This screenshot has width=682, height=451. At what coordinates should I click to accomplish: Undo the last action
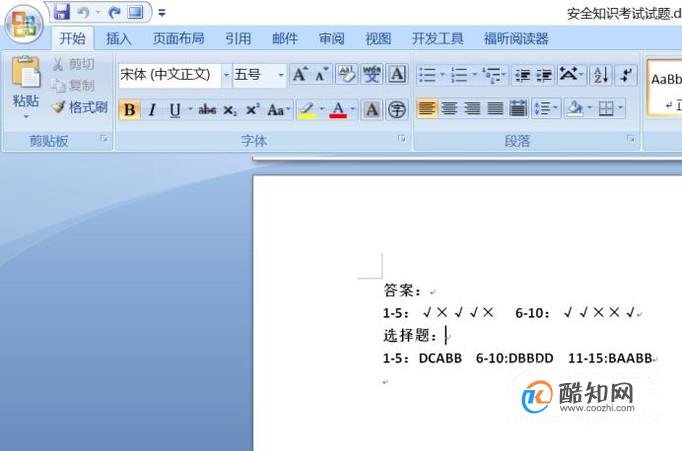[83, 13]
